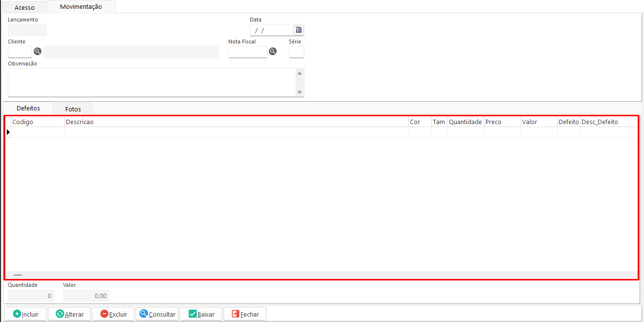Image resolution: width=644 pixels, height=322 pixels.
Task: Select the Defeitos tab
Action: (x=28, y=108)
